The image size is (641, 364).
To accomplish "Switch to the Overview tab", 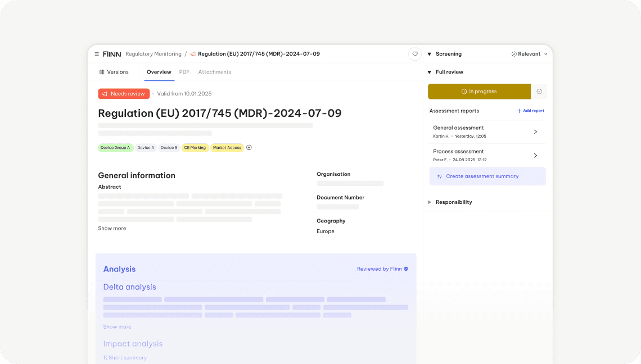I will click(x=159, y=72).
